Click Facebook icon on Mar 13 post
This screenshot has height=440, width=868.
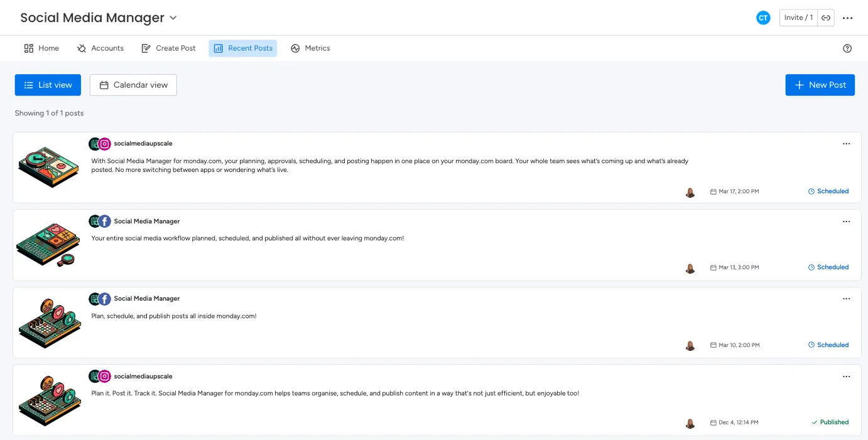105,221
